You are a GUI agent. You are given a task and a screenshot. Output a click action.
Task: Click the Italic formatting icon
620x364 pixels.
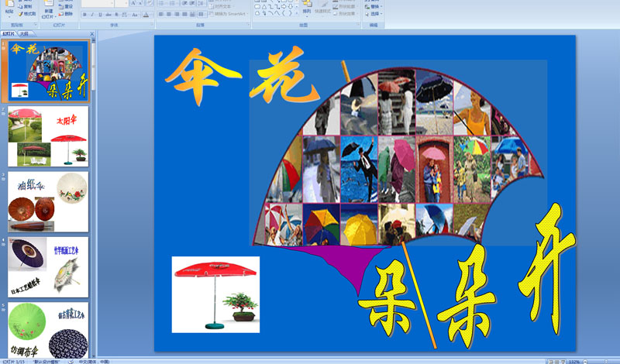point(91,14)
